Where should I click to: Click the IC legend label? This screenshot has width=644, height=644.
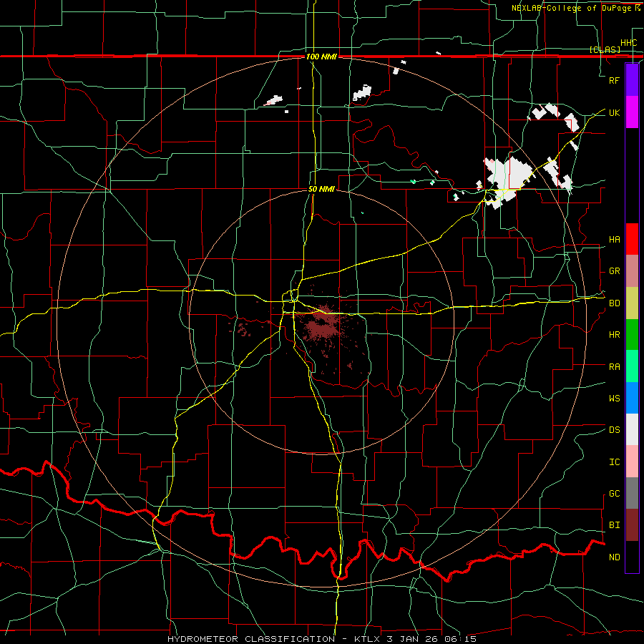[615, 462]
